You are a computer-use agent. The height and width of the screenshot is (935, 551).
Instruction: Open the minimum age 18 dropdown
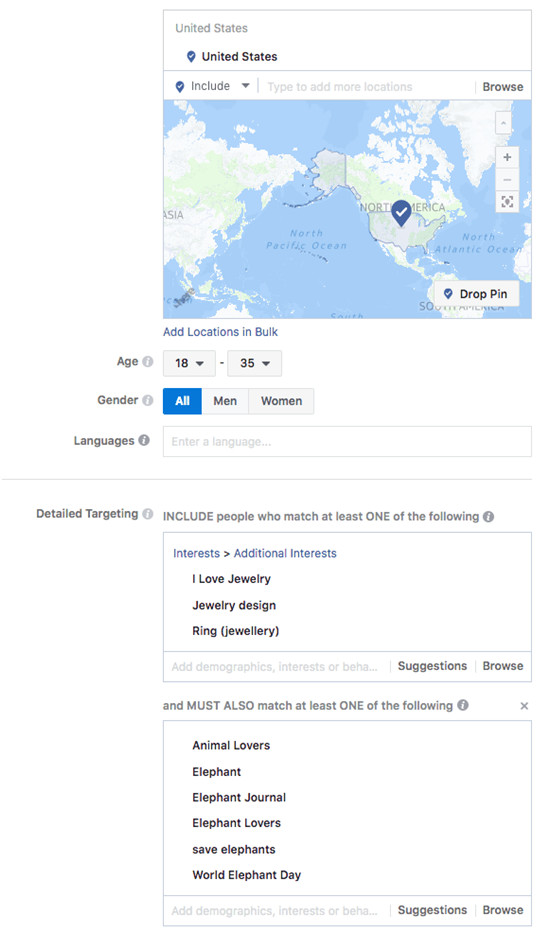click(x=189, y=363)
